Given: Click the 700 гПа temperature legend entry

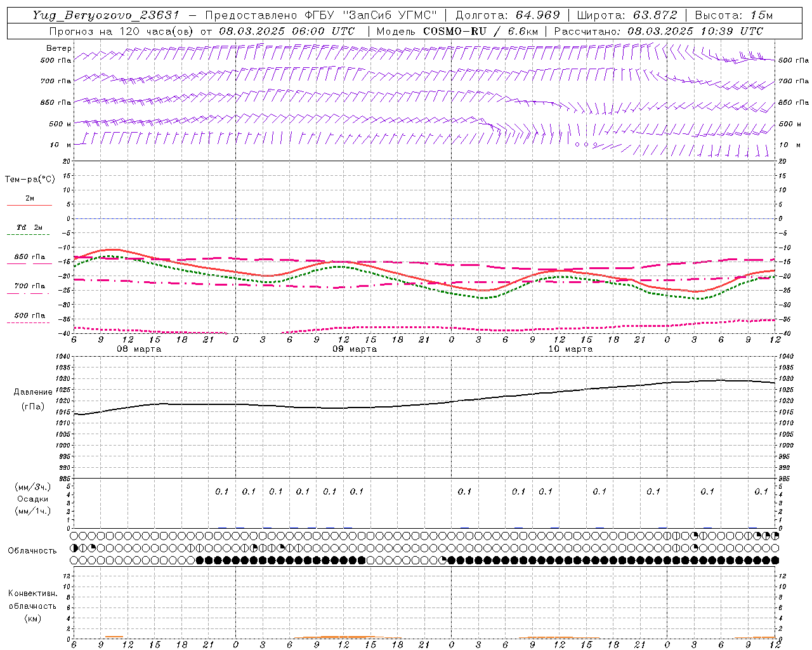Looking at the screenshot, I should [x=30, y=286].
